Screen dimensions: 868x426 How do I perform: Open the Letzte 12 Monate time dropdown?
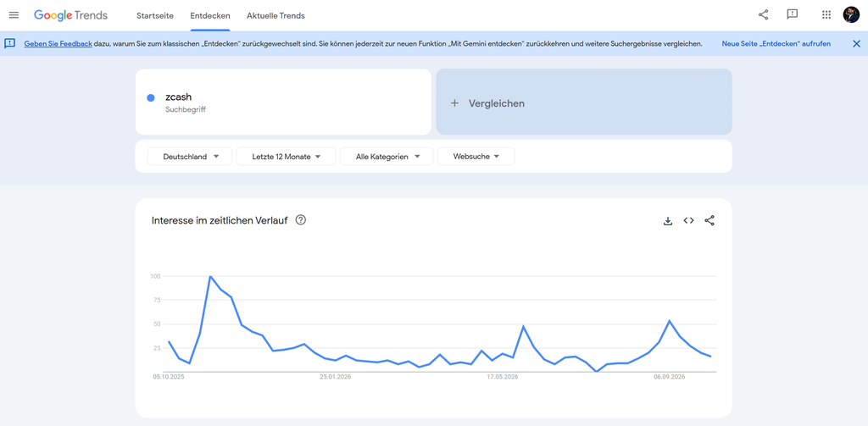(287, 157)
